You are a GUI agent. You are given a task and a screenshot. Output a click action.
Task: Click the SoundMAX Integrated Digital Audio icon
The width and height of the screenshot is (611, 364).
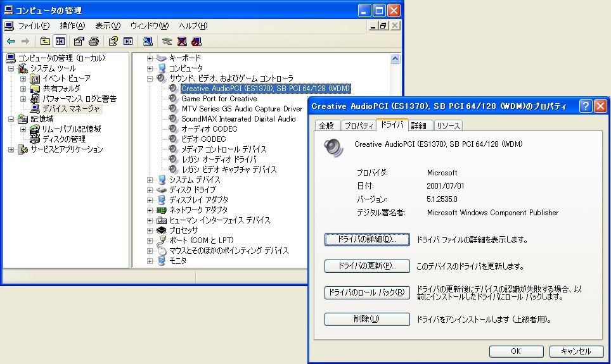(173, 119)
